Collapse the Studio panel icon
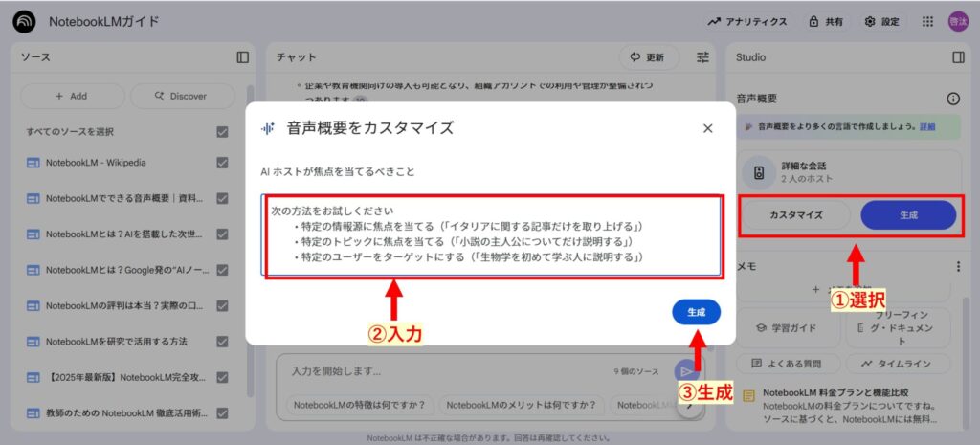Image resolution: width=980 pixels, height=445 pixels. pos(958,57)
